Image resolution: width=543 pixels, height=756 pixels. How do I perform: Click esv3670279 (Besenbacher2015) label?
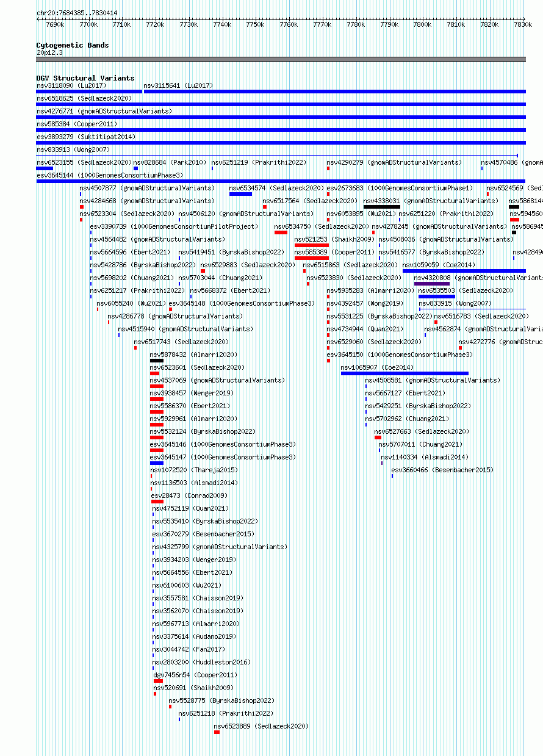[x=204, y=534]
